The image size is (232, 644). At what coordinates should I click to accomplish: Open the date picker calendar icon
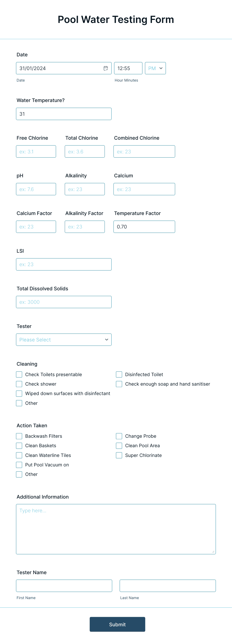coord(106,68)
